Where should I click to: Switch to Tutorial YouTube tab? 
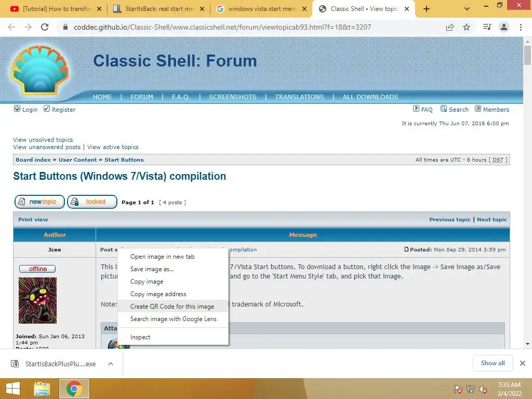tap(55, 9)
